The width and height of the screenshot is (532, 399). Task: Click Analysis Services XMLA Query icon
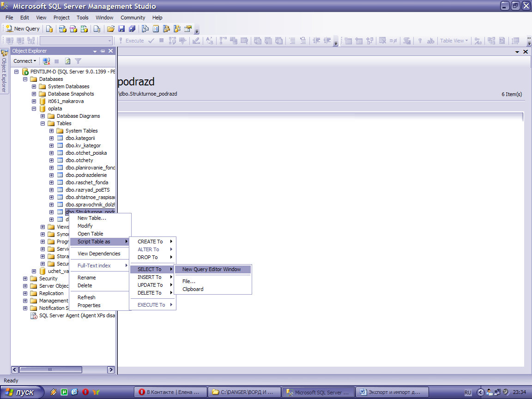tap(84, 29)
